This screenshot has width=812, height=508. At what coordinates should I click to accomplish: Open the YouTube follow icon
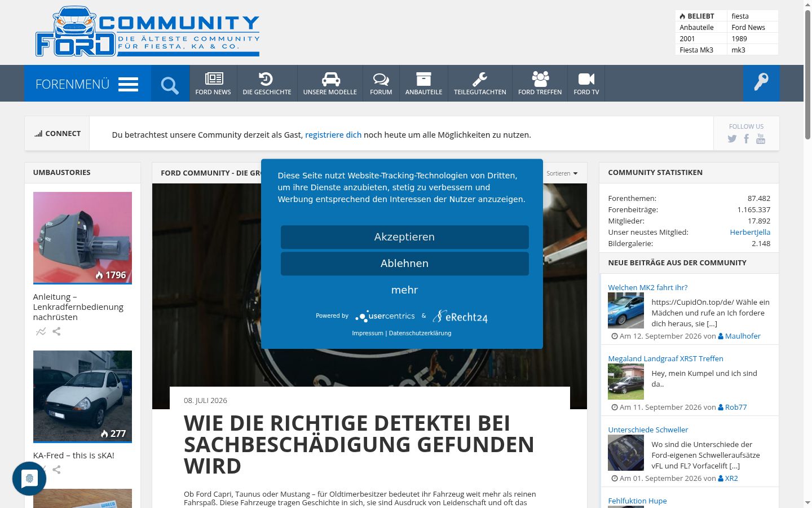(761, 139)
